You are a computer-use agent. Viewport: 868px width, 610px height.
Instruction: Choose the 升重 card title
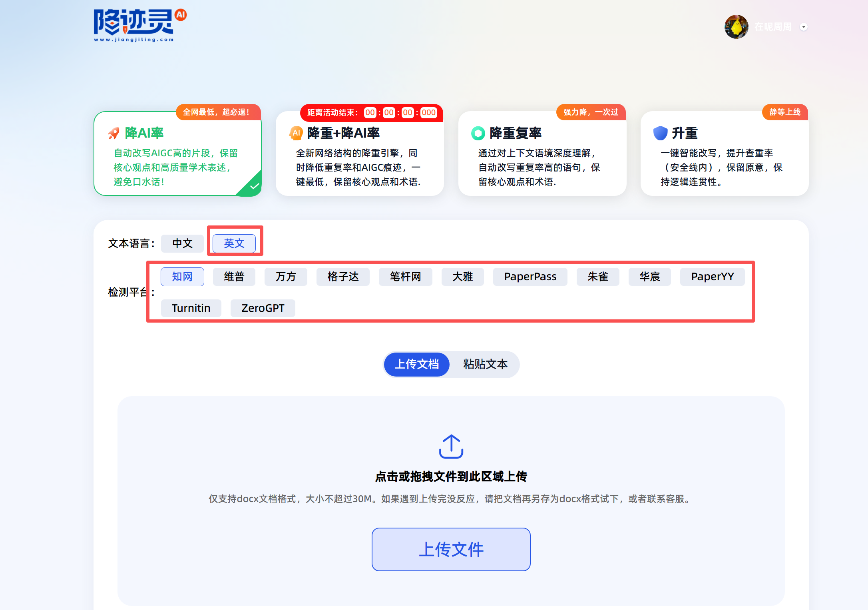coord(685,133)
